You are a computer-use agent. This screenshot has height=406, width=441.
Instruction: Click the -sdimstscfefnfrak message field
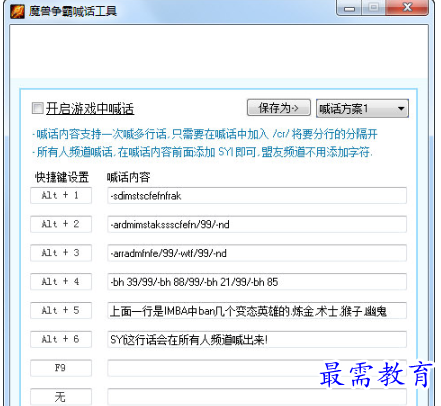257,195
